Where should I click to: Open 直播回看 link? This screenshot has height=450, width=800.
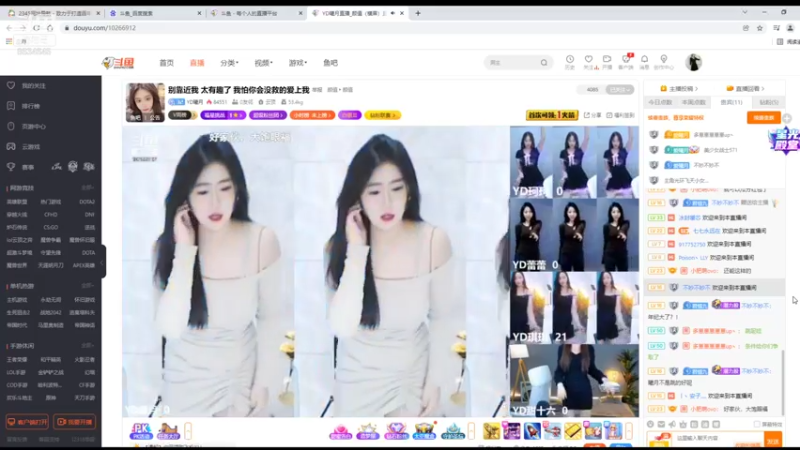click(x=745, y=89)
